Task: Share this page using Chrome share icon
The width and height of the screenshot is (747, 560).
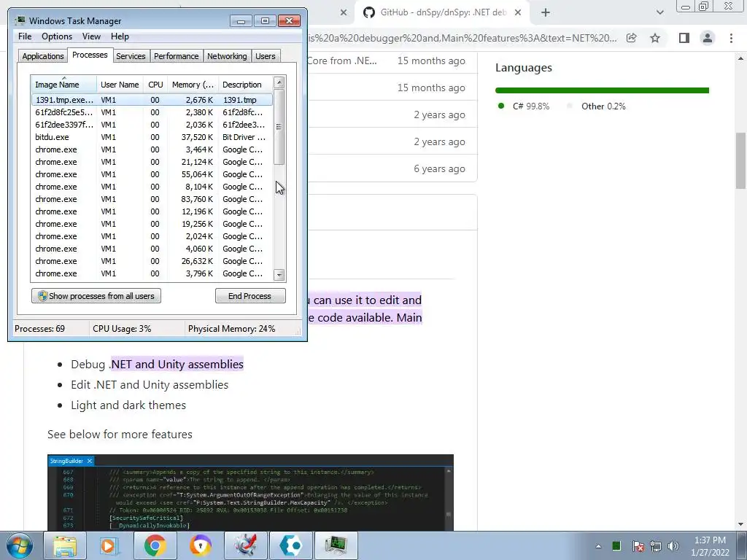Action: [x=632, y=38]
